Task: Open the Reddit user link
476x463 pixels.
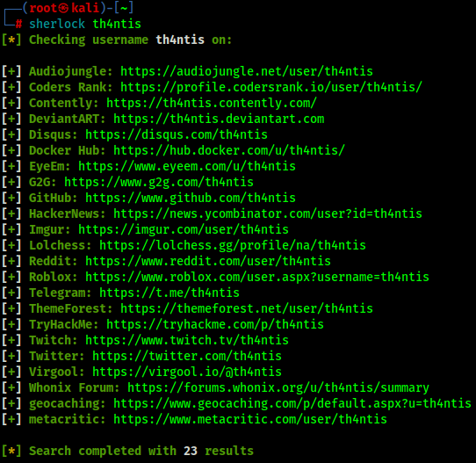Action: pyautogui.click(x=208, y=261)
